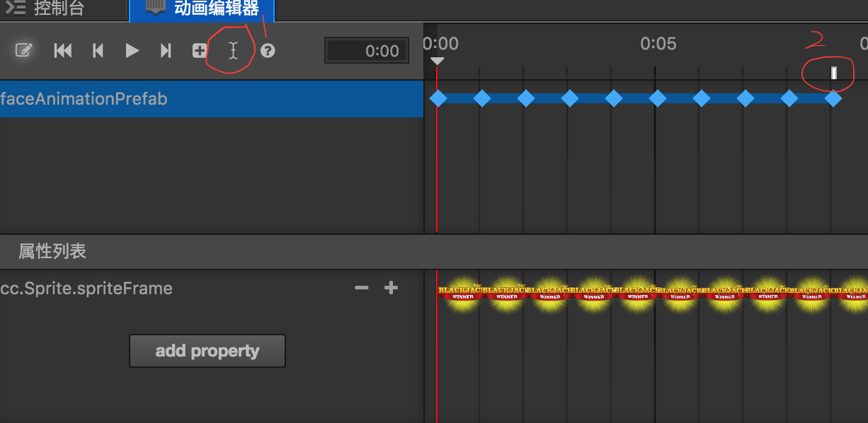Viewport: 868px width, 423px height.
Task: Step to previous frame
Action: [98, 50]
